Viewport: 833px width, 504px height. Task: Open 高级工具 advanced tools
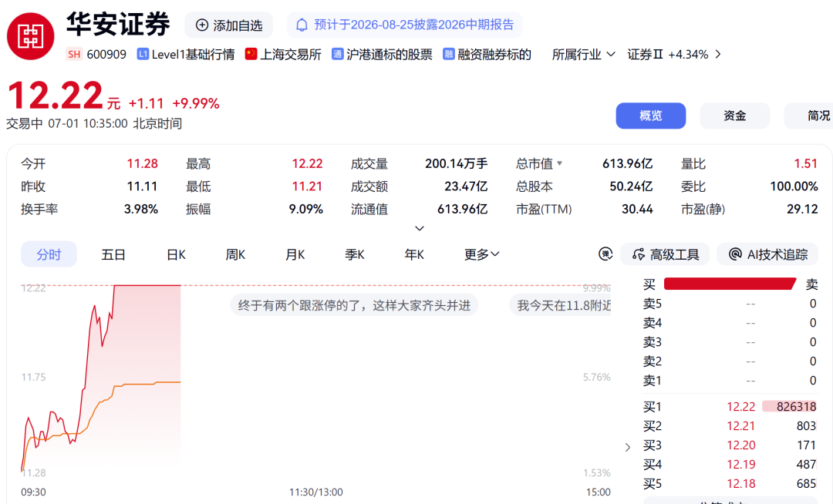(x=665, y=254)
